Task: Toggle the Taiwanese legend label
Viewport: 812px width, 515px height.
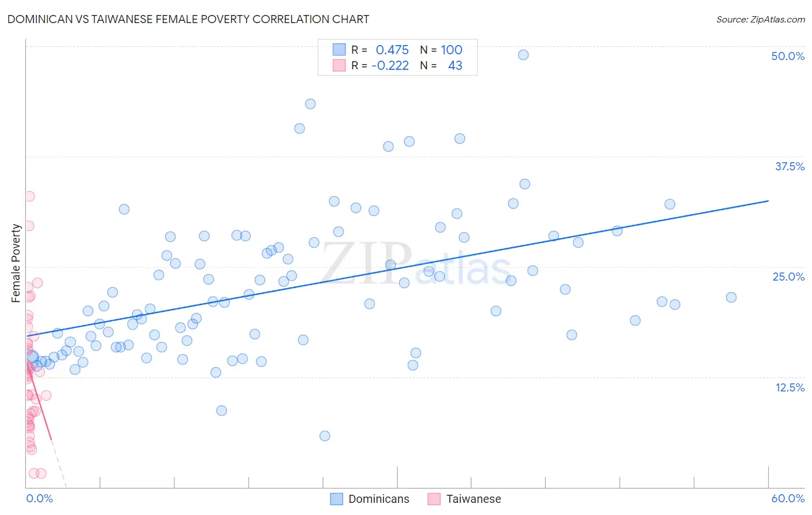Action: coord(474,499)
